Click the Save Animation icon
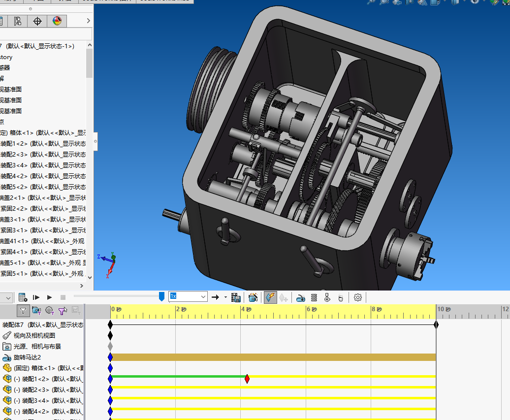510x420 pixels. 235,297
